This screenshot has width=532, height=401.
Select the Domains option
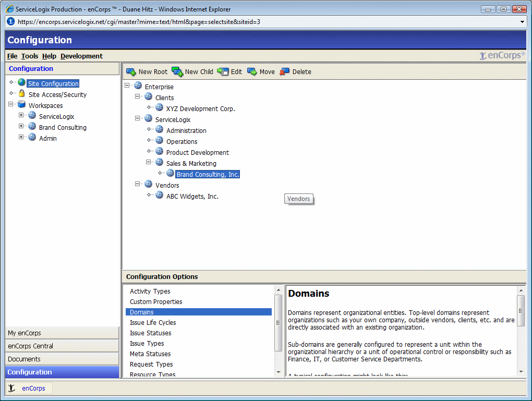click(x=199, y=312)
